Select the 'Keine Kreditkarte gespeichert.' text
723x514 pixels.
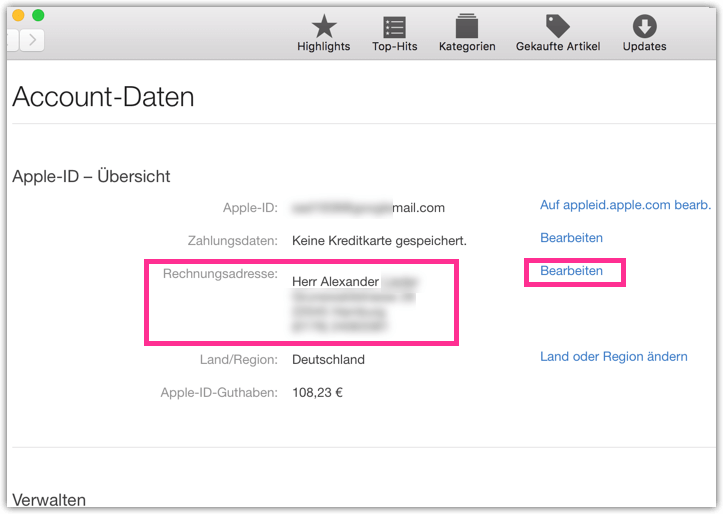379,241
